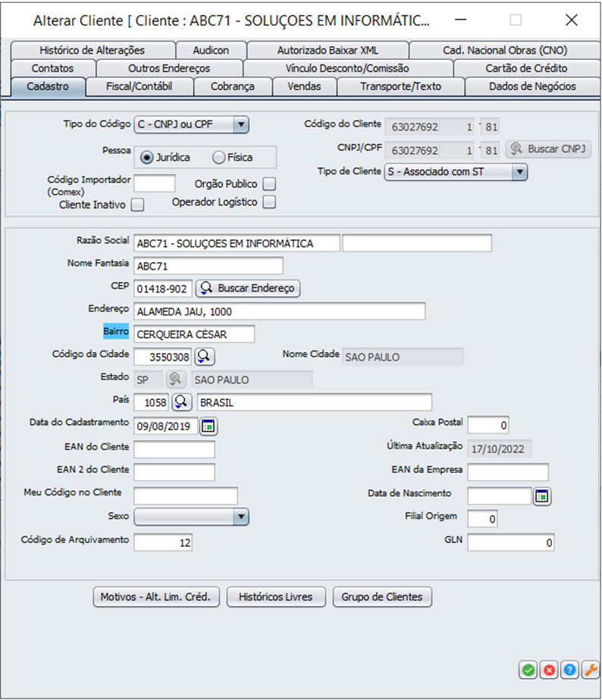Click the País code field
Screen dimensions: 602x700
[152, 402]
